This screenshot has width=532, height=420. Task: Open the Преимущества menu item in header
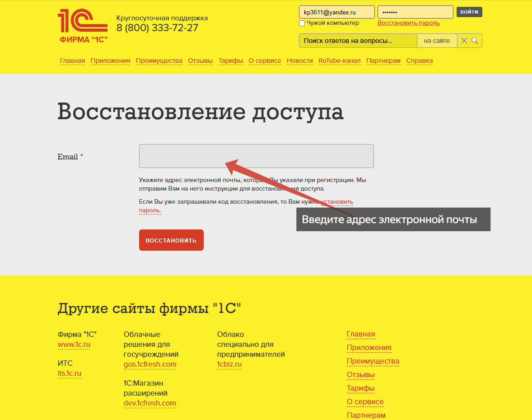pos(159,61)
